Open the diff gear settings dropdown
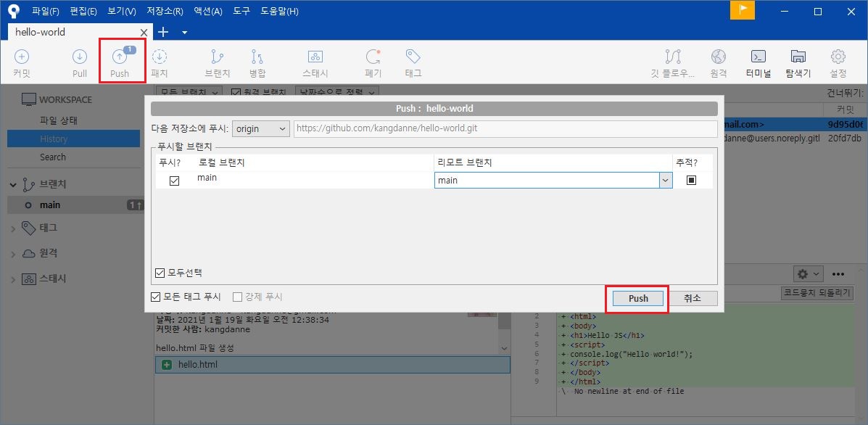868x425 pixels. (809, 274)
